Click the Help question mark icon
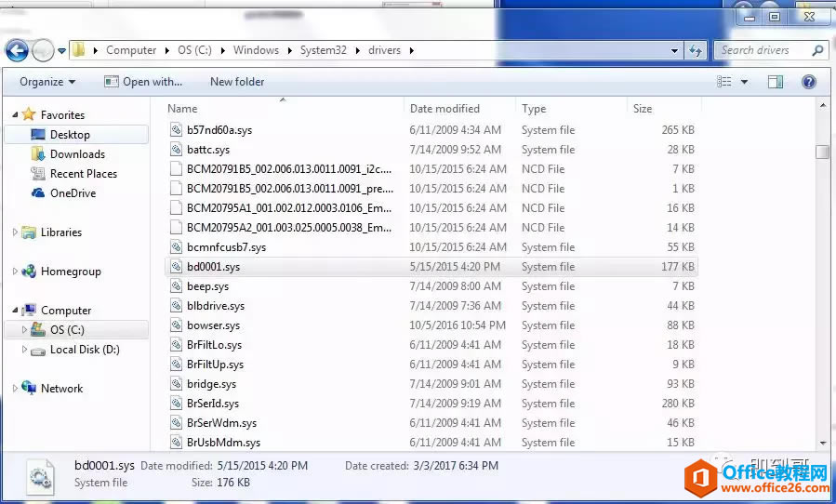836x504 pixels. [809, 82]
